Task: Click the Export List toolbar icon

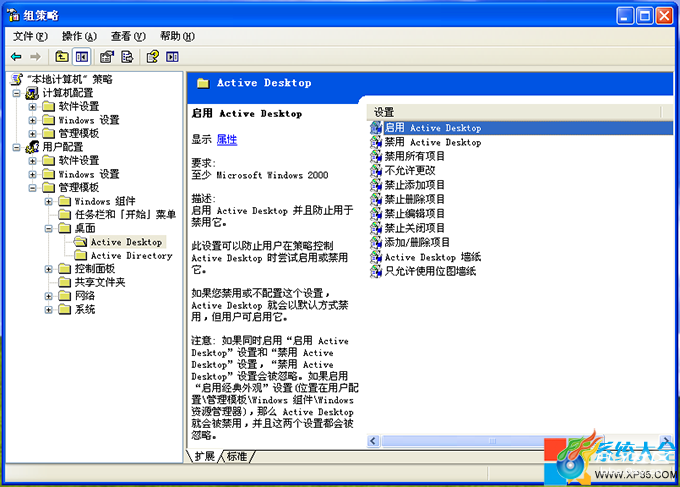Action: point(127,56)
